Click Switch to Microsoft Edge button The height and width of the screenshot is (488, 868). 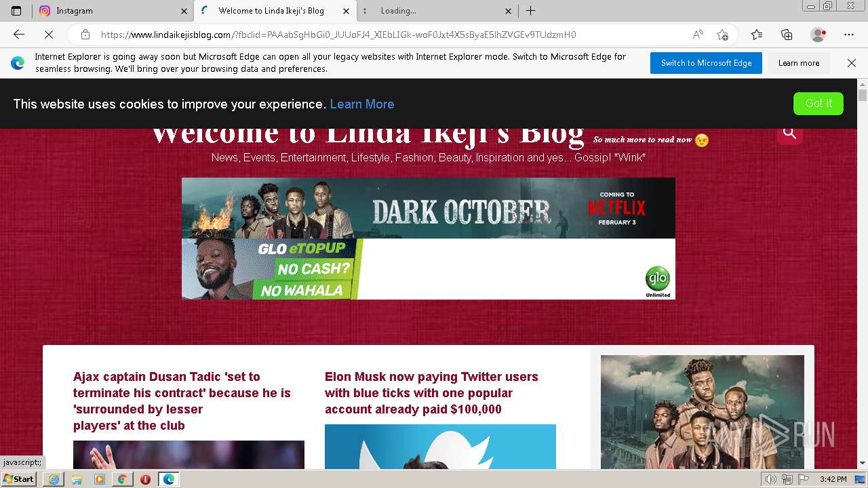706,63
